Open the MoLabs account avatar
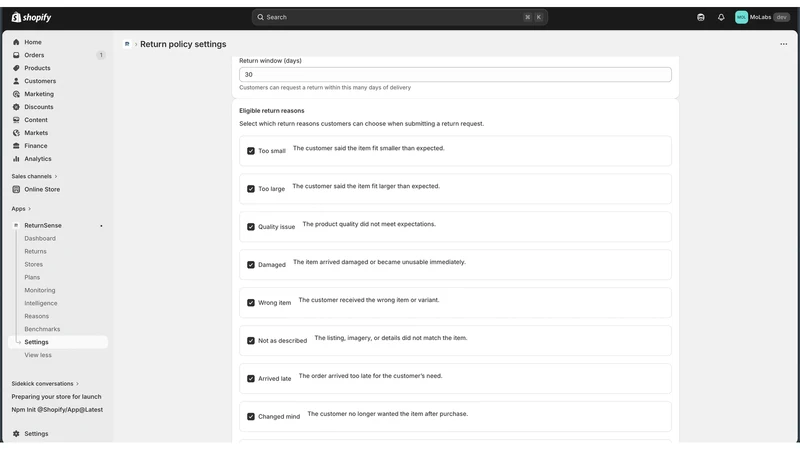800x450 pixels. (741, 17)
